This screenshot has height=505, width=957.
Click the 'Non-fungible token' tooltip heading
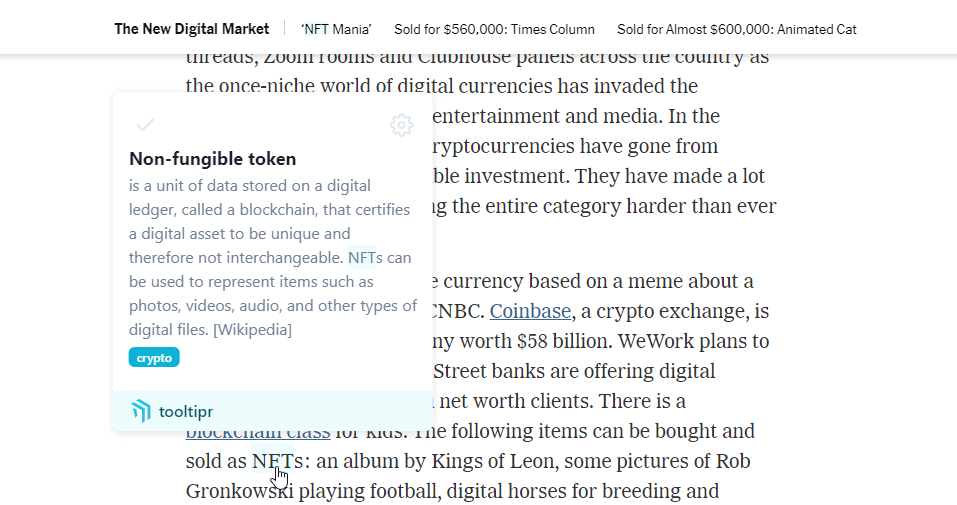click(x=212, y=159)
